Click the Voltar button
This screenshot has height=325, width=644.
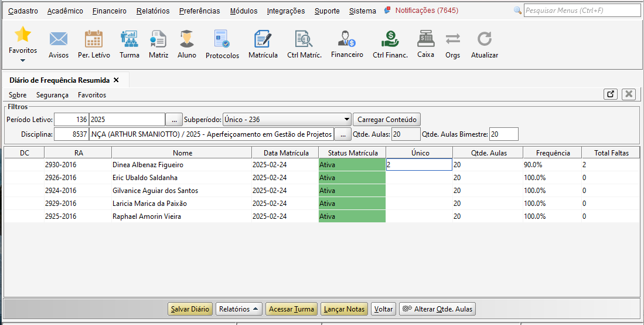point(383,309)
